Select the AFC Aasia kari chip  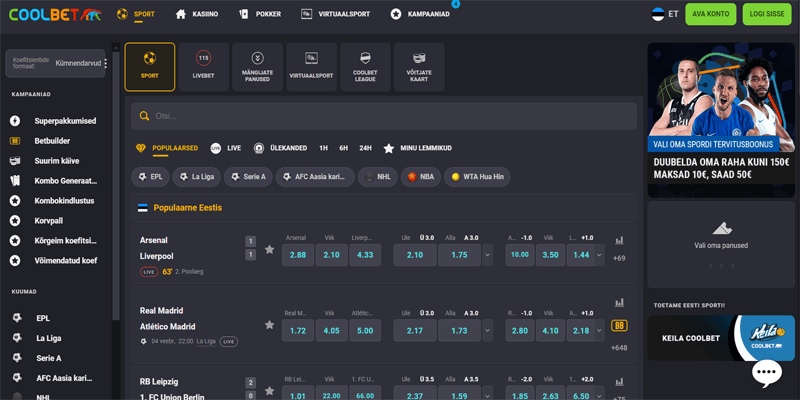coord(315,177)
